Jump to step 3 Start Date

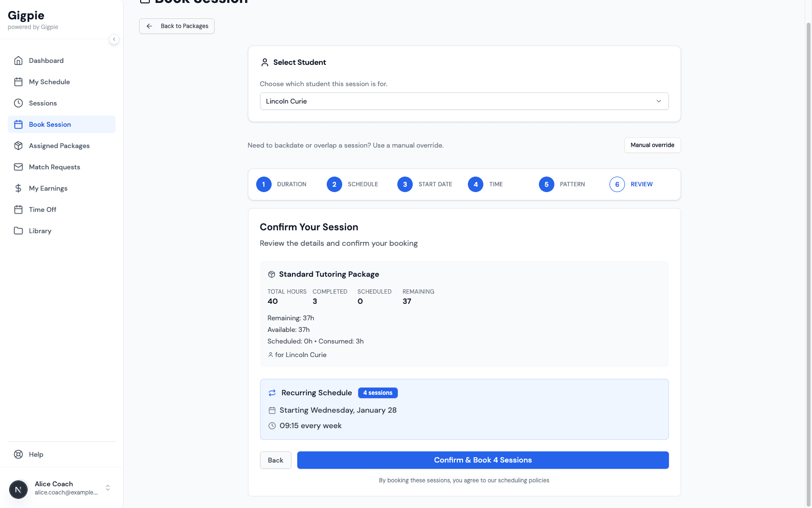[405, 184]
